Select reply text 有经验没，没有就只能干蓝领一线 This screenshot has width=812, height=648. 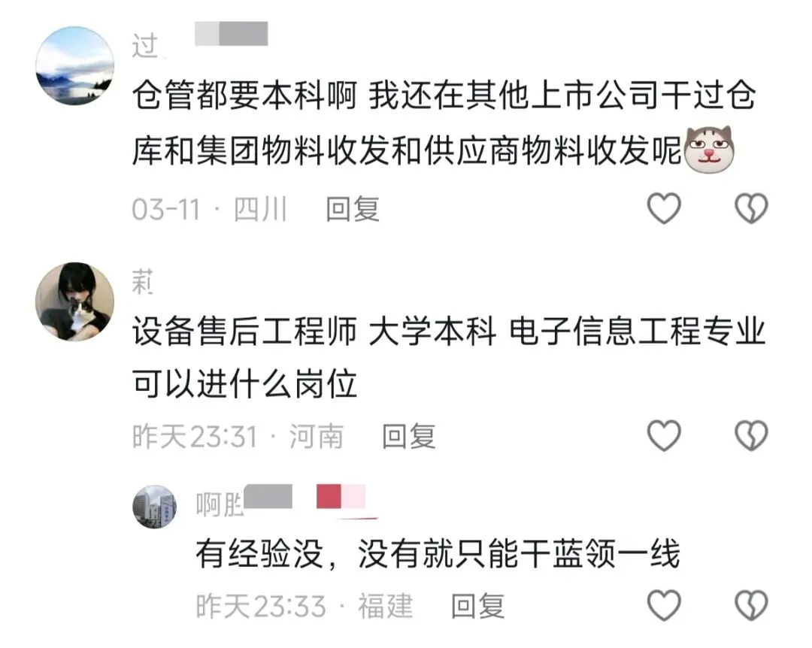pyautogui.click(x=438, y=554)
